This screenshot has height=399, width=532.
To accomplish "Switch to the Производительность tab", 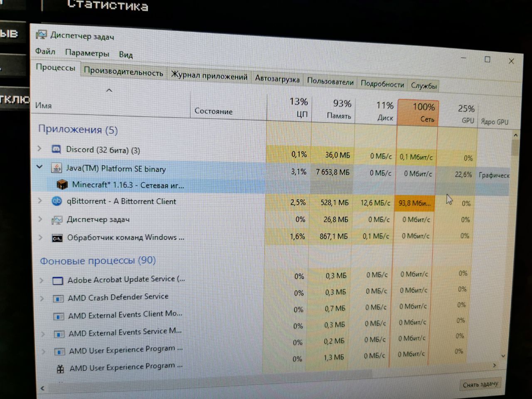I will [x=123, y=71].
